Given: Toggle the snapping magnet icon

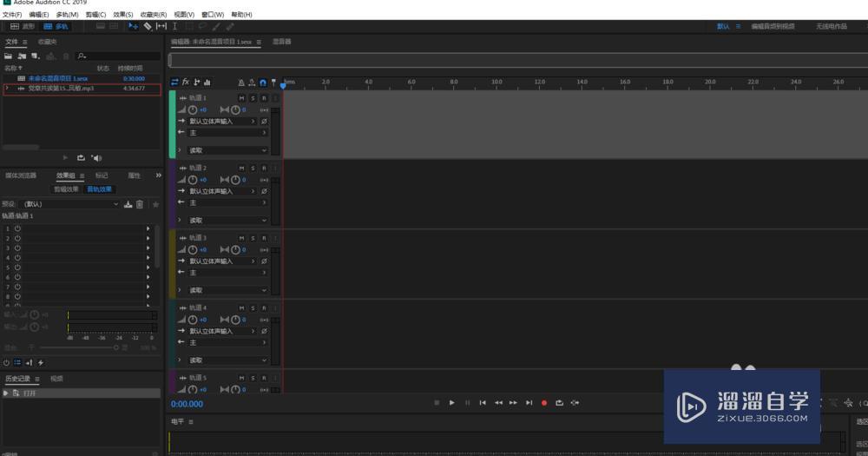Looking at the screenshot, I should (263, 83).
